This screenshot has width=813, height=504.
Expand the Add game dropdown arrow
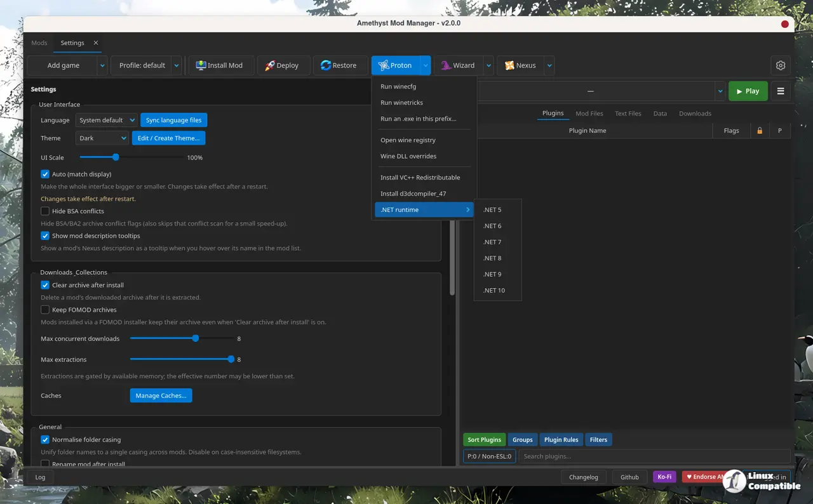102,65
